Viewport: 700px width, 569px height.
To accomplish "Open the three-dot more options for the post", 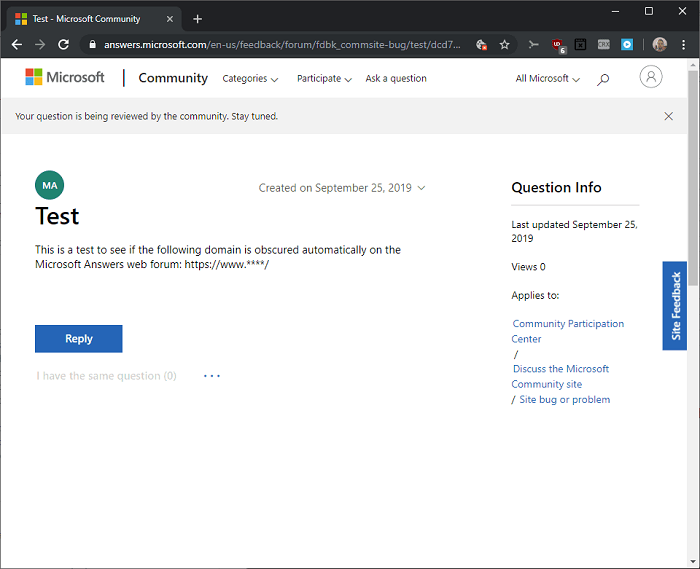I will (x=212, y=376).
